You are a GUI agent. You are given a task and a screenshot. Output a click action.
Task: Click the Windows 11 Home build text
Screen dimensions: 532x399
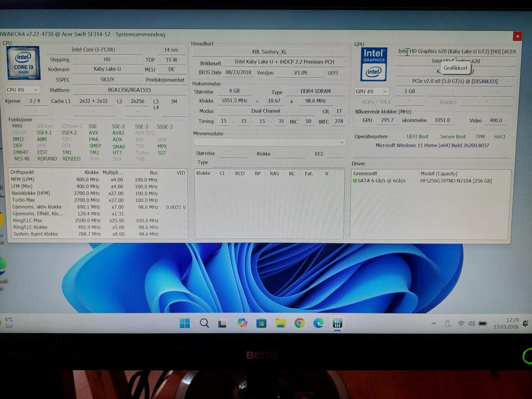(x=432, y=145)
